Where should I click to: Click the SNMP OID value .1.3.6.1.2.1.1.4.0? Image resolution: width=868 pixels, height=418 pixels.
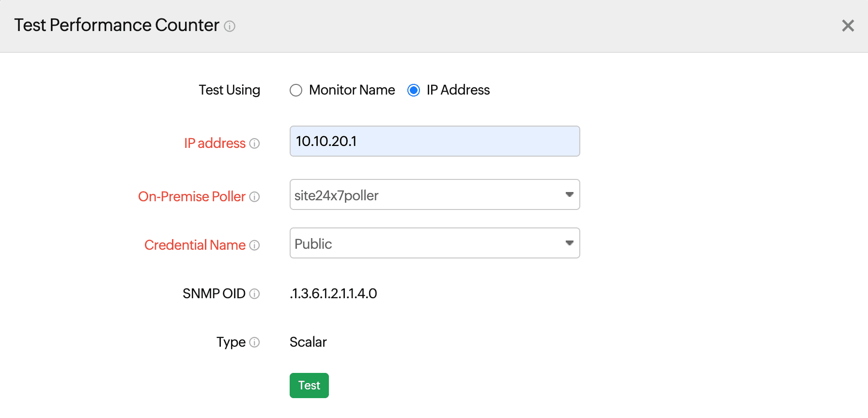click(x=333, y=293)
